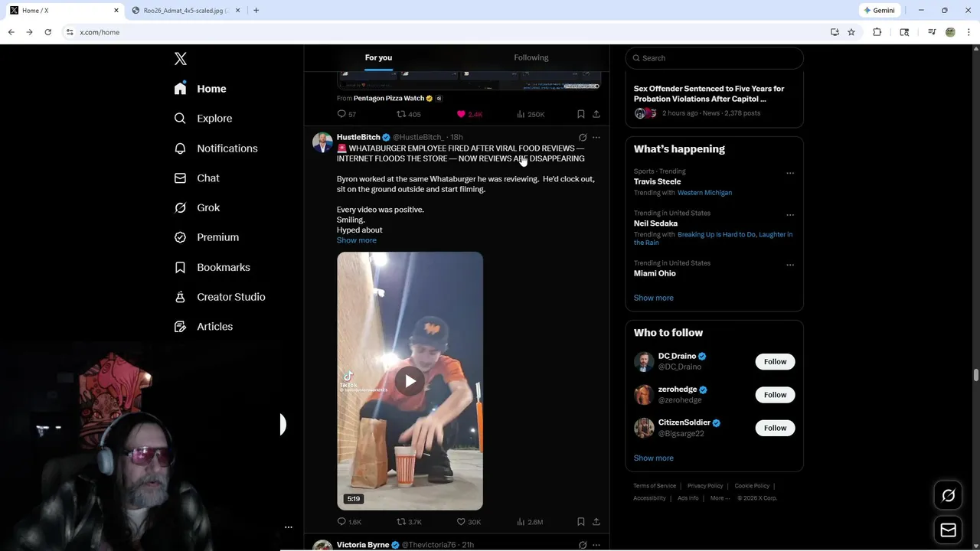Open more options for Miami Ohio trend
Screen dimensions: 980x551
click(790, 265)
